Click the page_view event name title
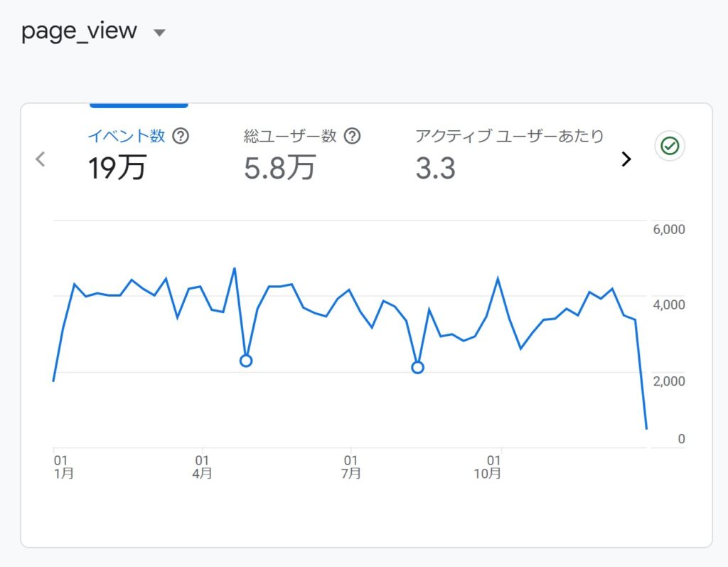 79,31
